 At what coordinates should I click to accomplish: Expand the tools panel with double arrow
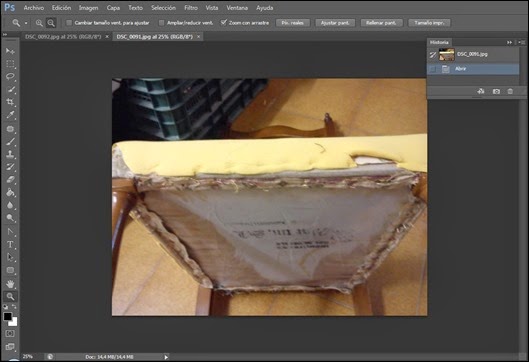[5, 34]
